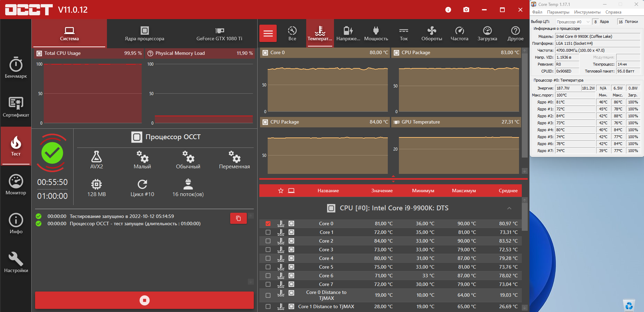This screenshot has height=312, width=644.
Task: Open the processor selection dropdown in Core Temp
Action: coord(573,22)
